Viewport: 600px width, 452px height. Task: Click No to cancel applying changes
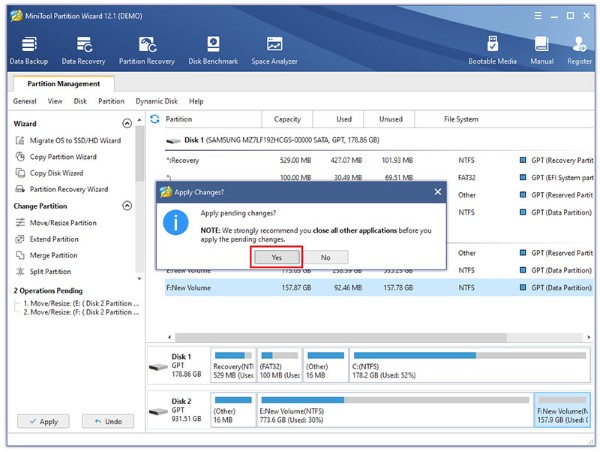[x=325, y=257]
